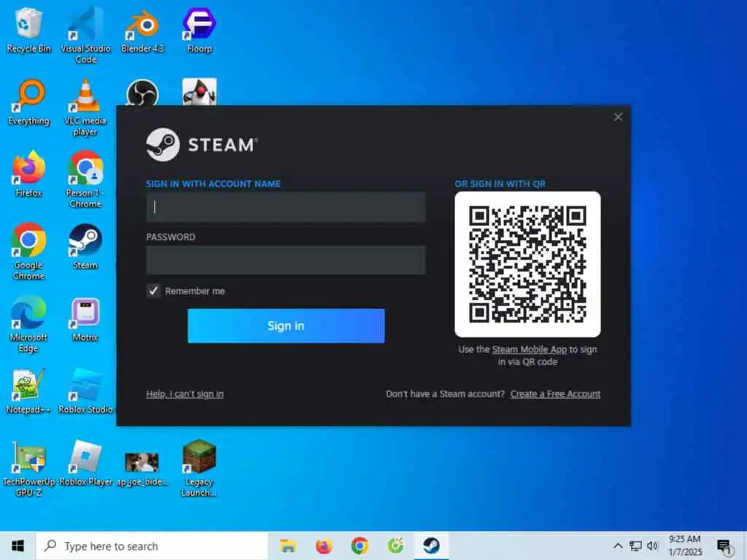Open Firefox from the taskbar
This screenshot has height=560, width=747.
click(324, 545)
